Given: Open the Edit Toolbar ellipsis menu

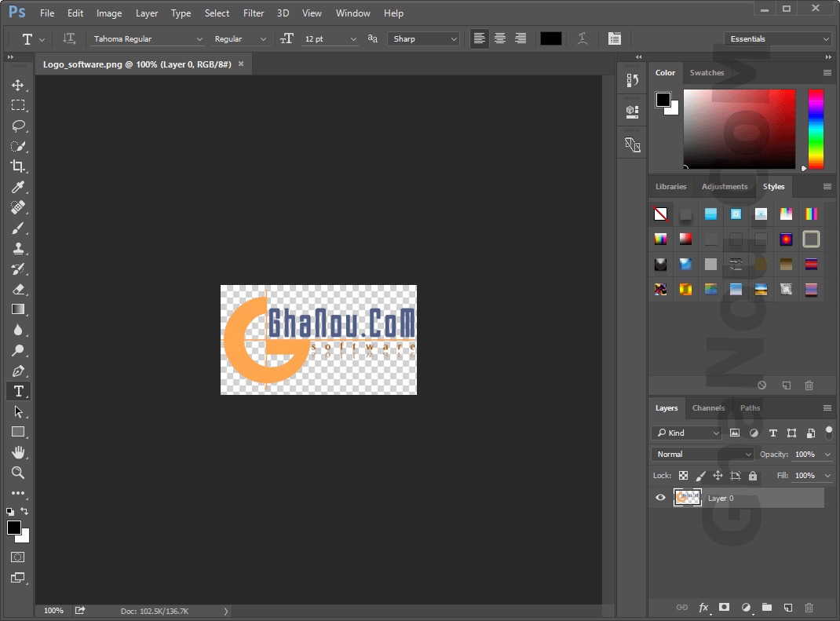Looking at the screenshot, I should (18, 493).
